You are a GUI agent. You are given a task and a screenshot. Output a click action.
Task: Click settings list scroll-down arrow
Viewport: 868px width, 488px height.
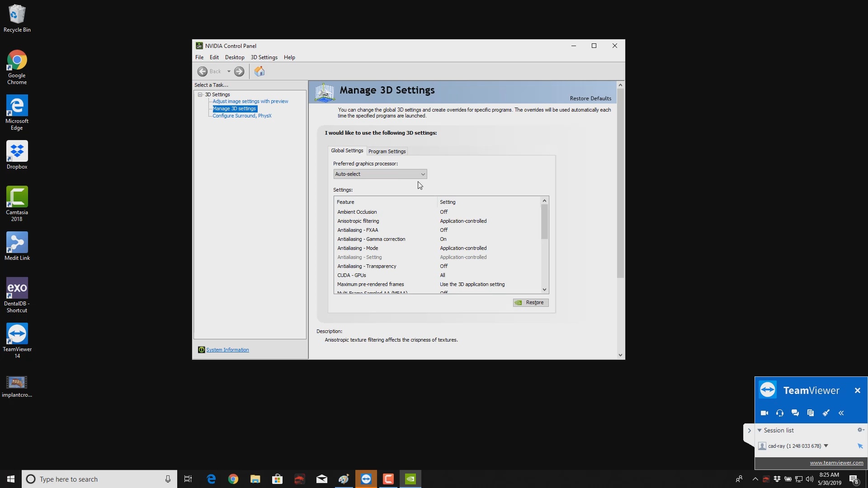coord(544,290)
